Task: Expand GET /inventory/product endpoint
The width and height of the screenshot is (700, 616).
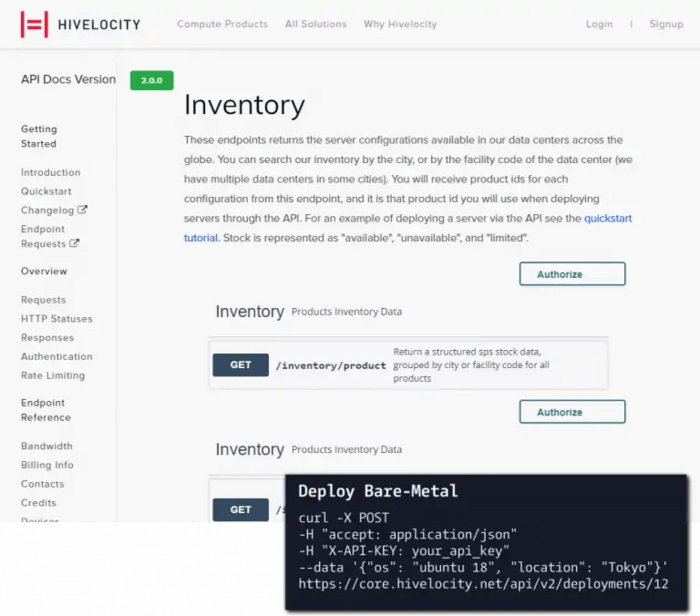Action: point(408,365)
